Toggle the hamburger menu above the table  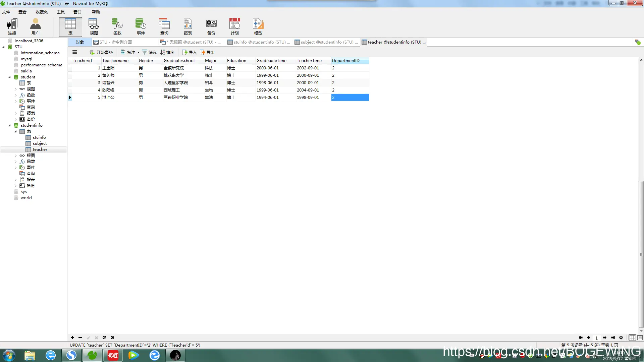tap(75, 52)
